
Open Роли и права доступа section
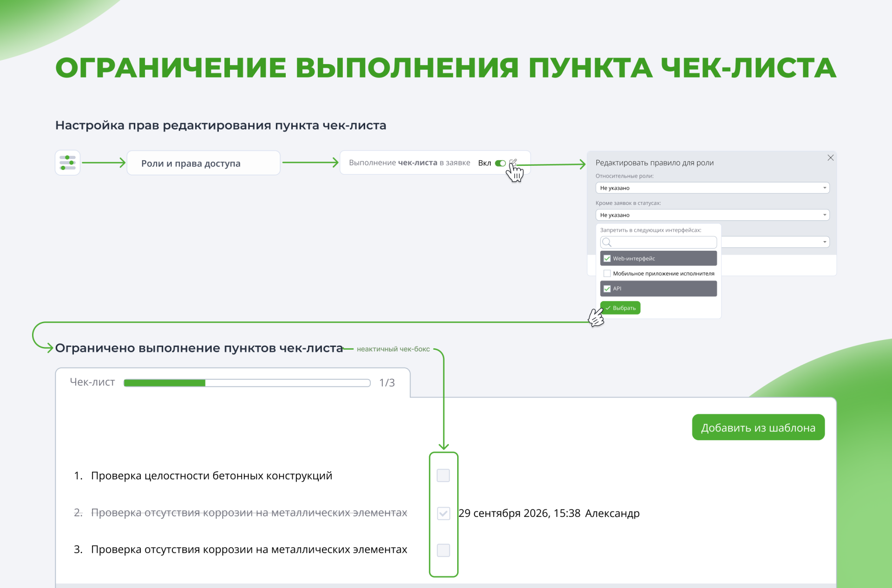[203, 163]
